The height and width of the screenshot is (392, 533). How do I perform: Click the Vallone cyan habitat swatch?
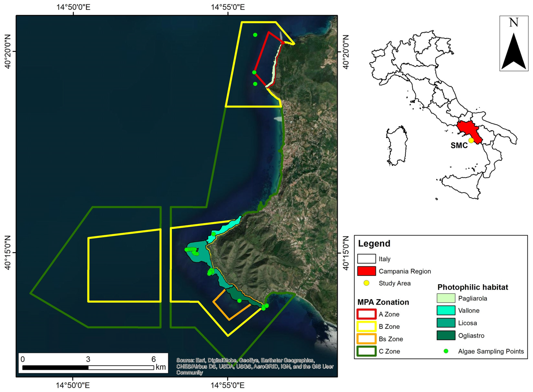[446, 310]
